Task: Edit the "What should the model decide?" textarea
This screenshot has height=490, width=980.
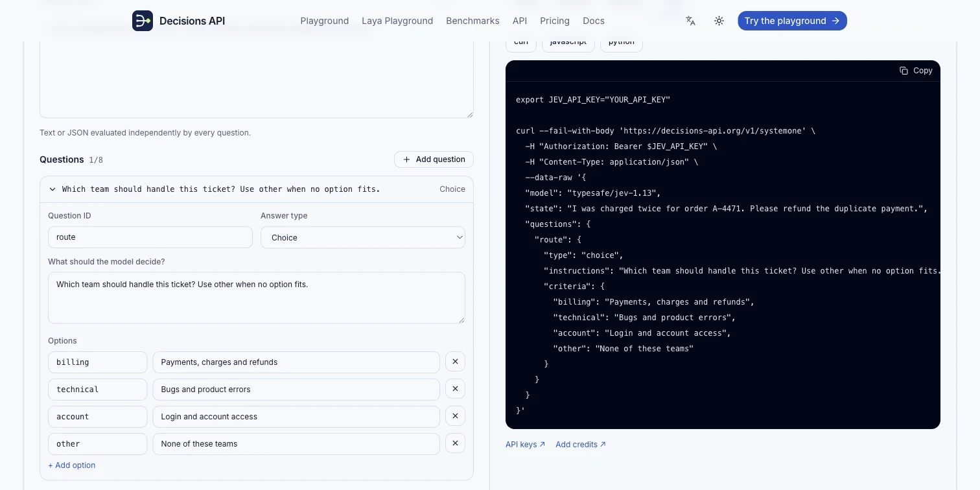Action: pos(257,297)
